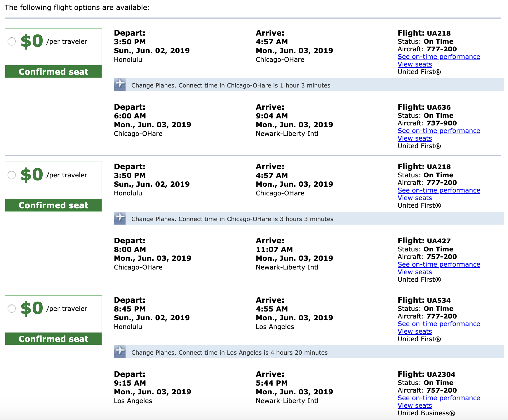View seats for first option's UA218 flight
Image resolution: width=508 pixels, height=420 pixels.
[415, 64]
